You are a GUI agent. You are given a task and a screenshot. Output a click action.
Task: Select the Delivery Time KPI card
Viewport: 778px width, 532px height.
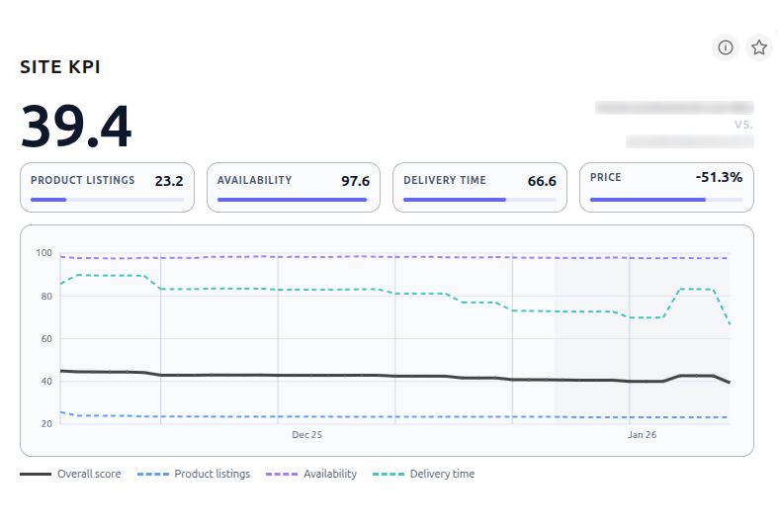pyautogui.click(x=479, y=187)
